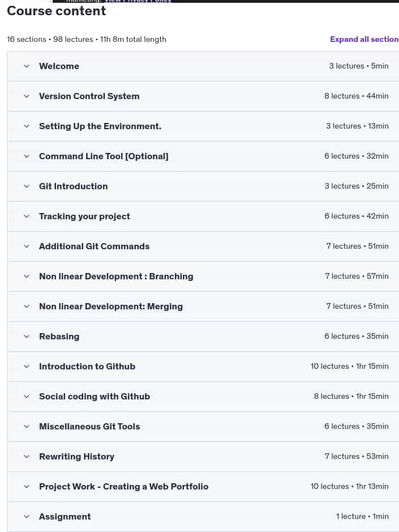The height and width of the screenshot is (532, 399).
Task: Click the Assignment 1 lecture duration text
Action: coord(362,516)
